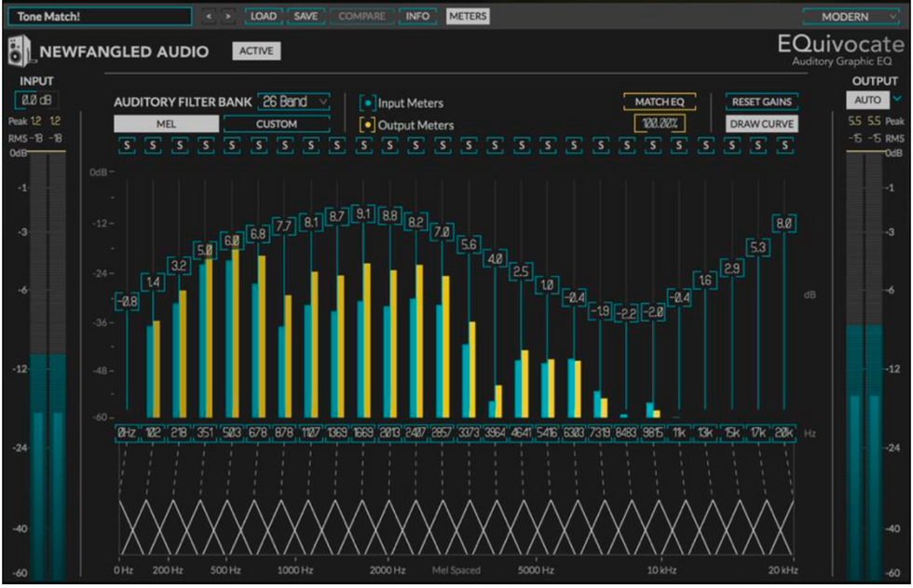Click the 3964 frequency label box
This screenshot has width=913, height=588.
[x=495, y=432]
